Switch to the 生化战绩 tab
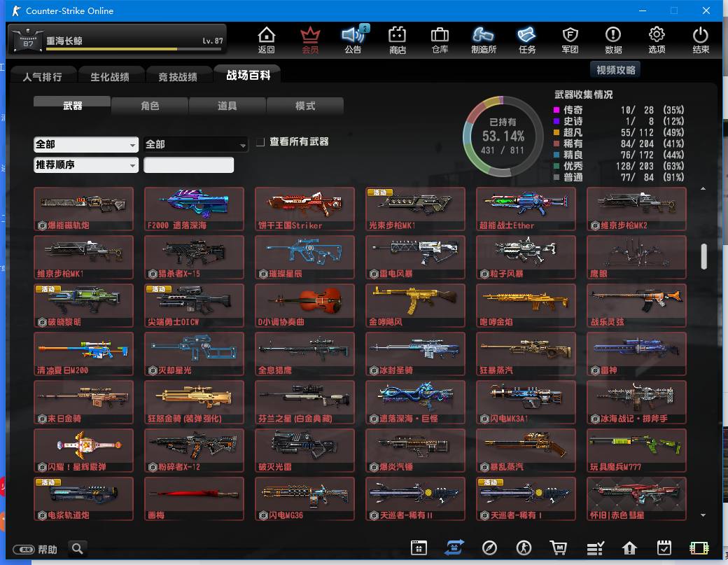This screenshot has height=565, width=728. 110,76
